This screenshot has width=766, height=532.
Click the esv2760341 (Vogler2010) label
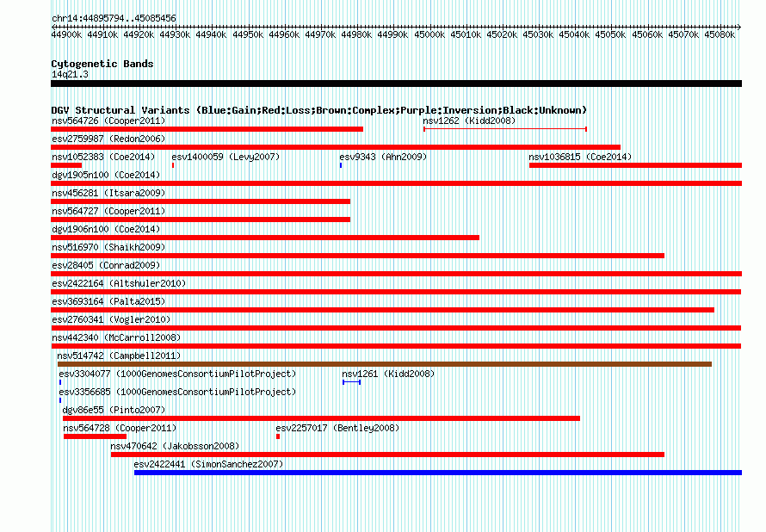click(111, 319)
